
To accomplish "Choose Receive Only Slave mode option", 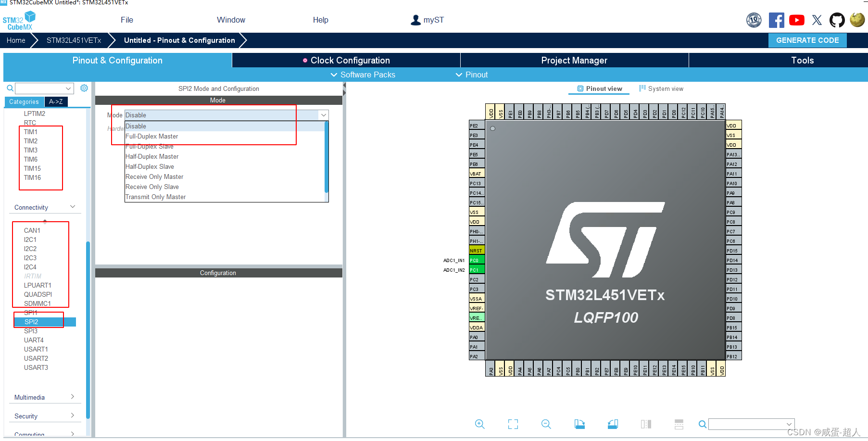I will point(225,187).
